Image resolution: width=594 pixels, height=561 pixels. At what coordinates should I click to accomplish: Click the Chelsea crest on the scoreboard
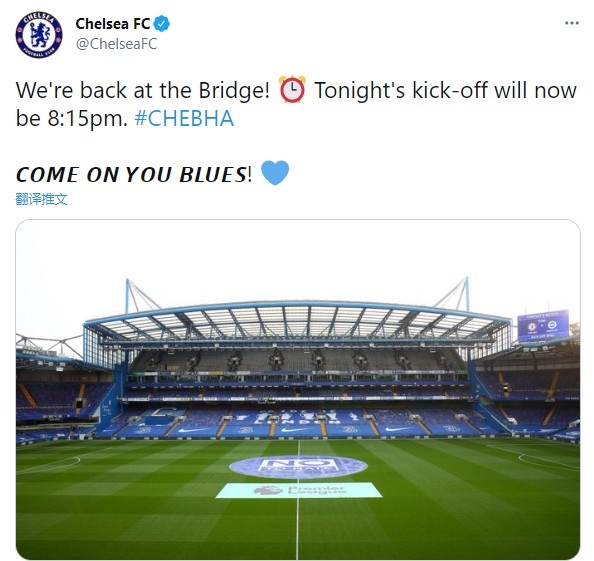(x=532, y=327)
